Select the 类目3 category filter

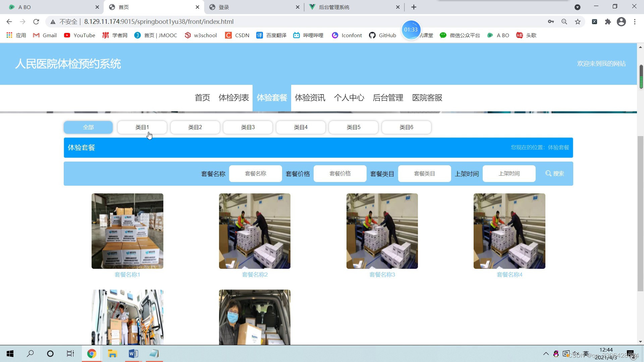pyautogui.click(x=248, y=127)
